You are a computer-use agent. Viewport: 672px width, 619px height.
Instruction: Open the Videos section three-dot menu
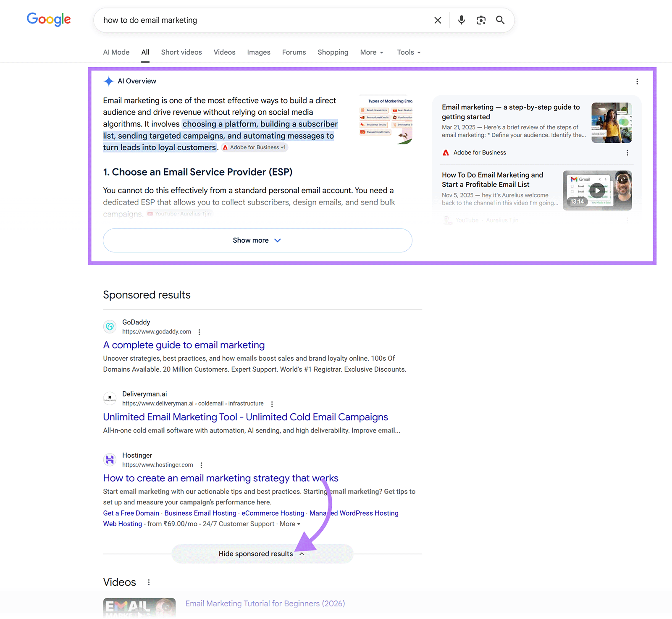coord(149,582)
